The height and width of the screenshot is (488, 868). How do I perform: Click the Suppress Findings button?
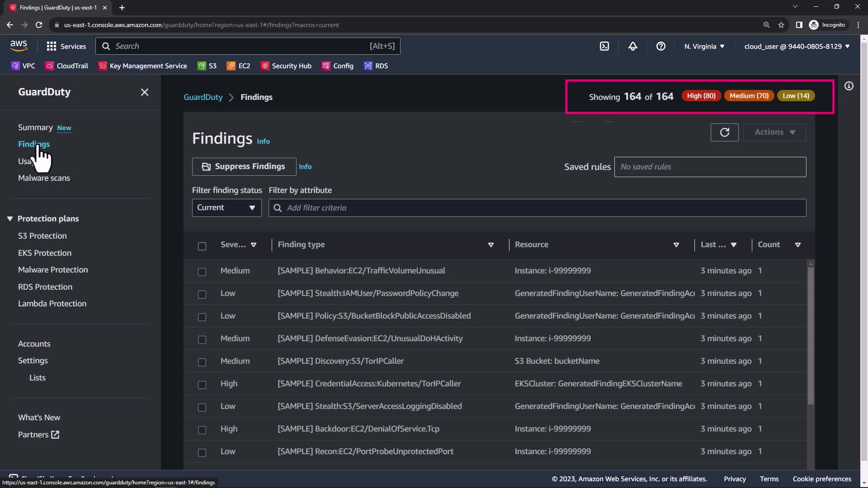pyautogui.click(x=244, y=167)
